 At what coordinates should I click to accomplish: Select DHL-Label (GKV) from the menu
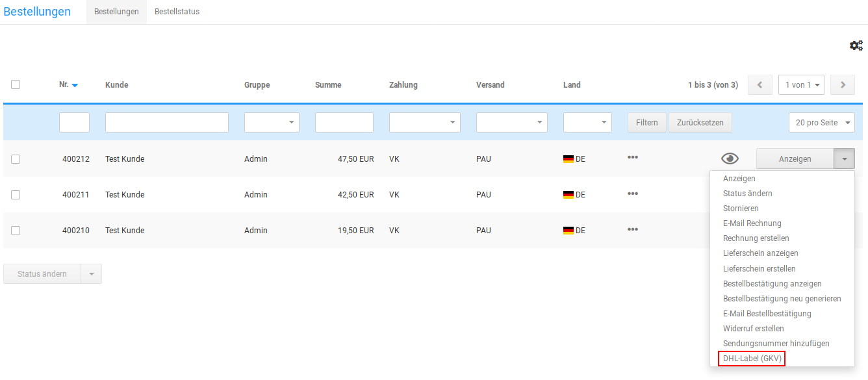tap(753, 359)
